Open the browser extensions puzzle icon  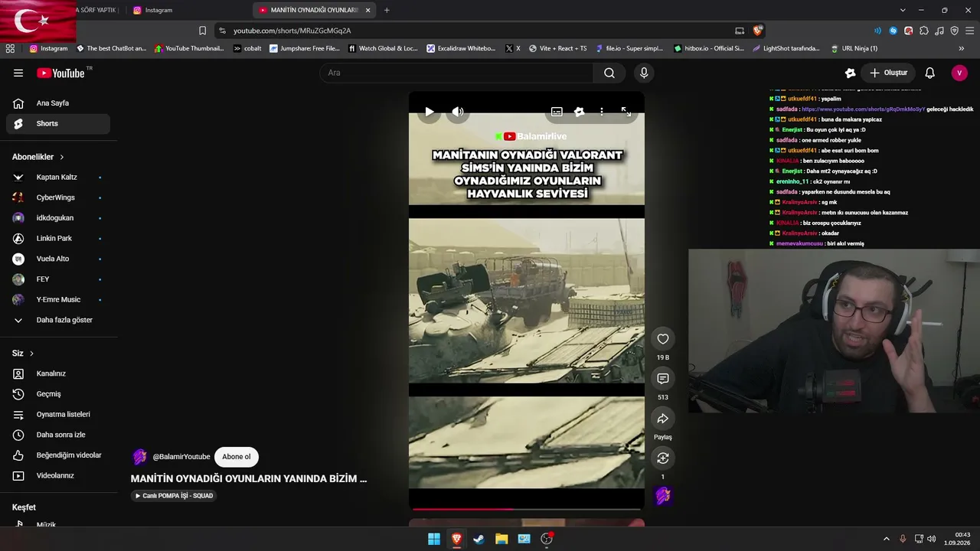(924, 31)
